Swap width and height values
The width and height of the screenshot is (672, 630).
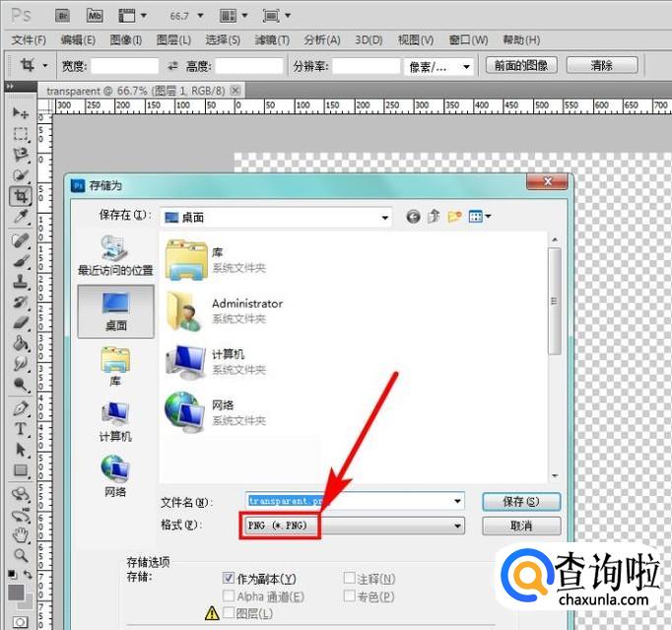tap(172, 66)
